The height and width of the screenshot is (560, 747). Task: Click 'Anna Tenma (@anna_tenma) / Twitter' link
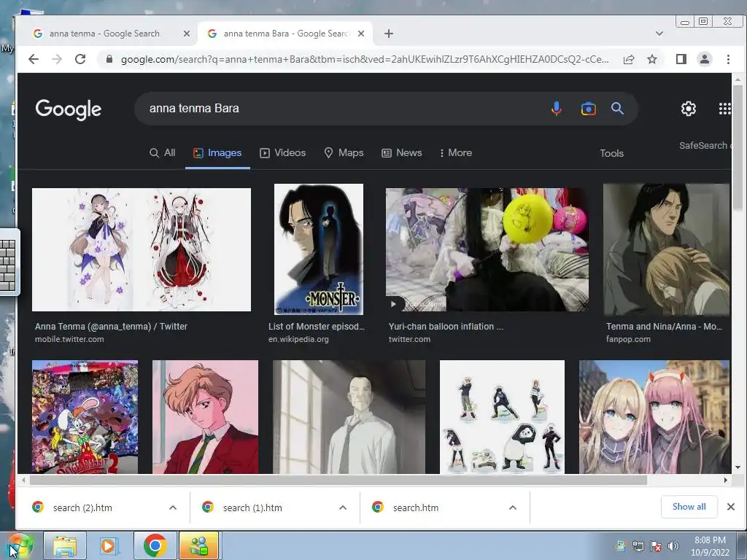coord(111,327)
